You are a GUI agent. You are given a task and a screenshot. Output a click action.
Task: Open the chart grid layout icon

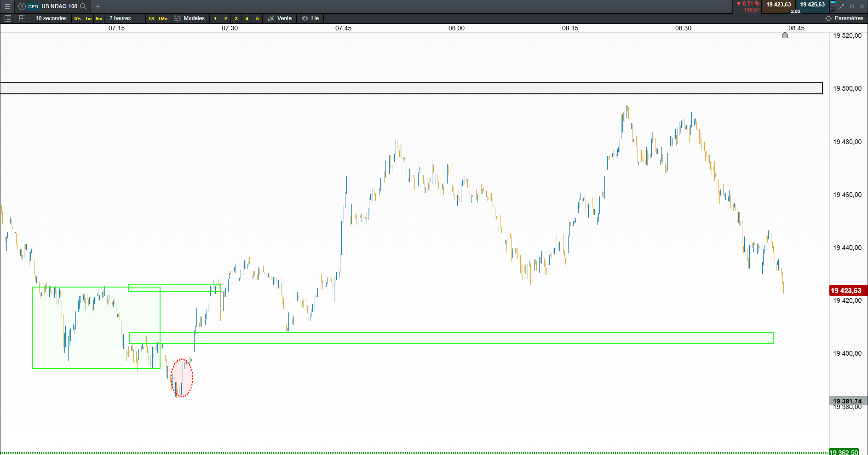point(23,18)
